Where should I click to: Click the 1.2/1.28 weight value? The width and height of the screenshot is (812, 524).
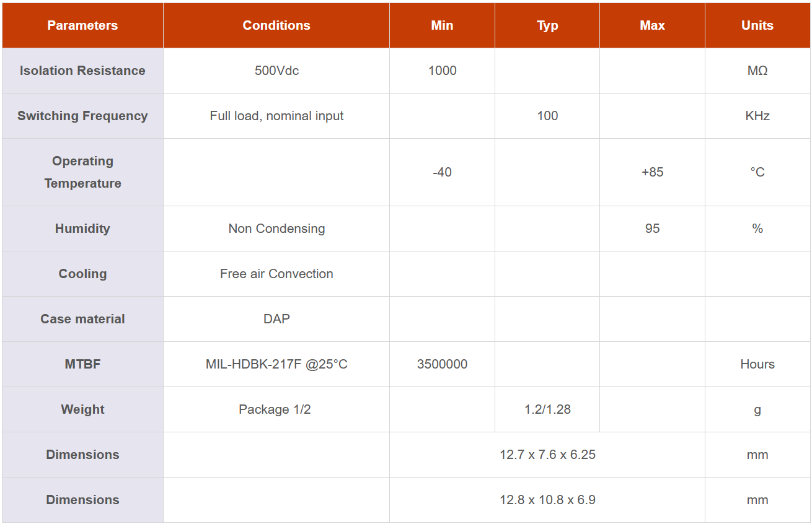click(x=547, y=409)
